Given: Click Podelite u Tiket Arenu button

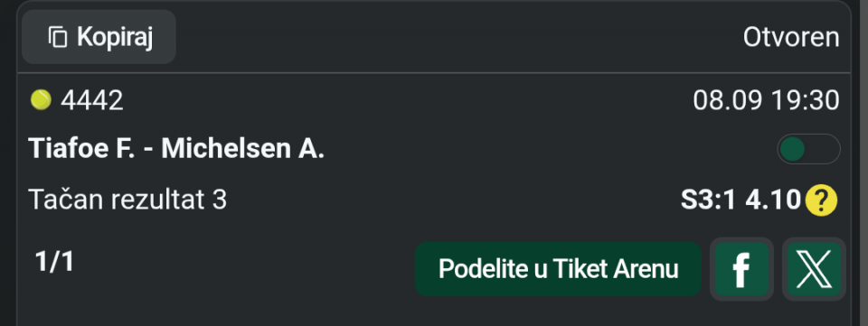Looking at the screenshot, I should 558,269.
